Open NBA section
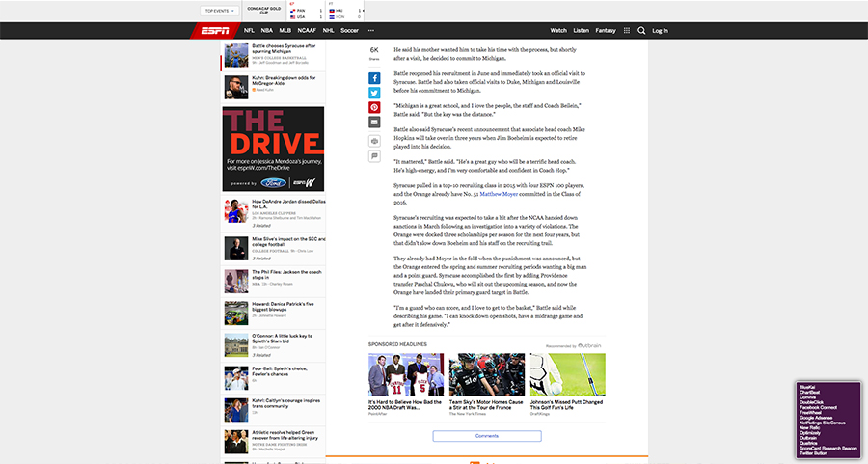Screen dimensions: 868x464 [x=267, y=31]
